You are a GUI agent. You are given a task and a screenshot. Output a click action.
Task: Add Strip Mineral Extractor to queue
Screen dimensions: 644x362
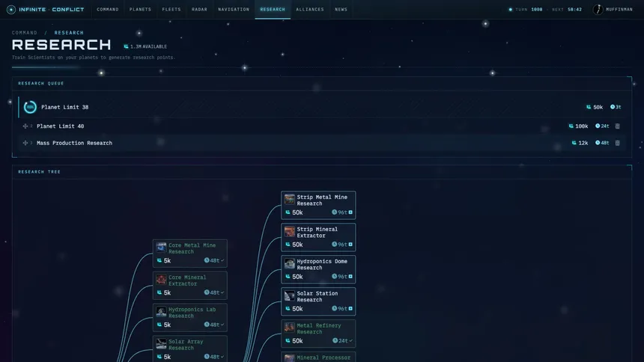click(350, 245)
